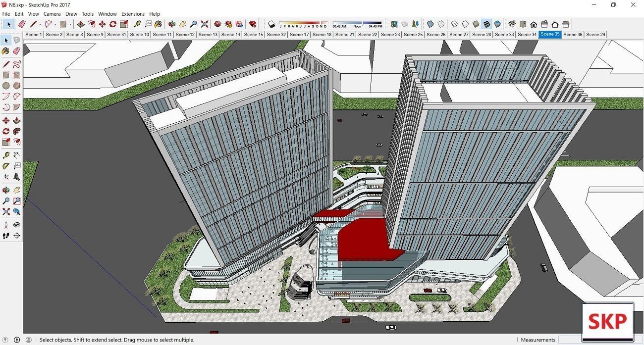The width and height of the screenshot is (644, 345).
Task: Click the Previous view tool
Action: coord(17,212)
